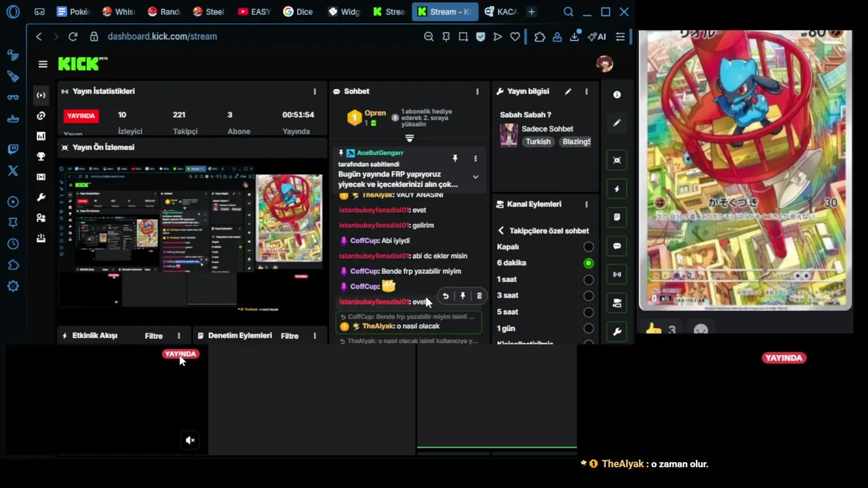This screenshot has height=488, width=868.
Task: Click Filtre in Etkinlik Akışı panel
Action: [154, 336]
